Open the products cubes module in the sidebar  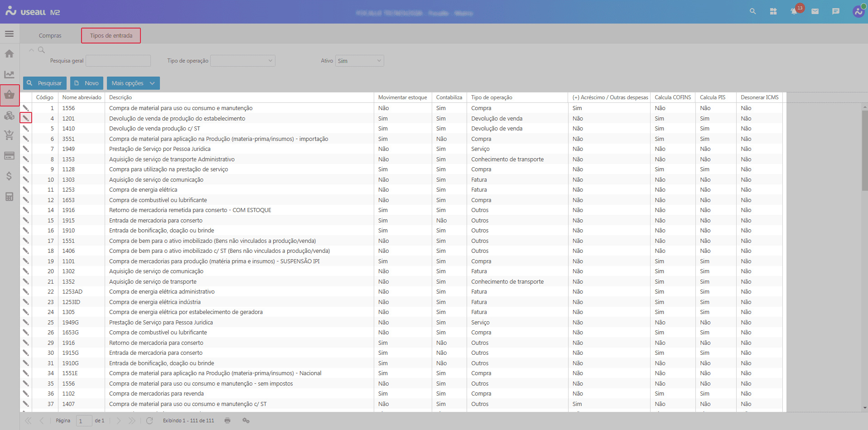pyautogui.click(x=9, y=116)
